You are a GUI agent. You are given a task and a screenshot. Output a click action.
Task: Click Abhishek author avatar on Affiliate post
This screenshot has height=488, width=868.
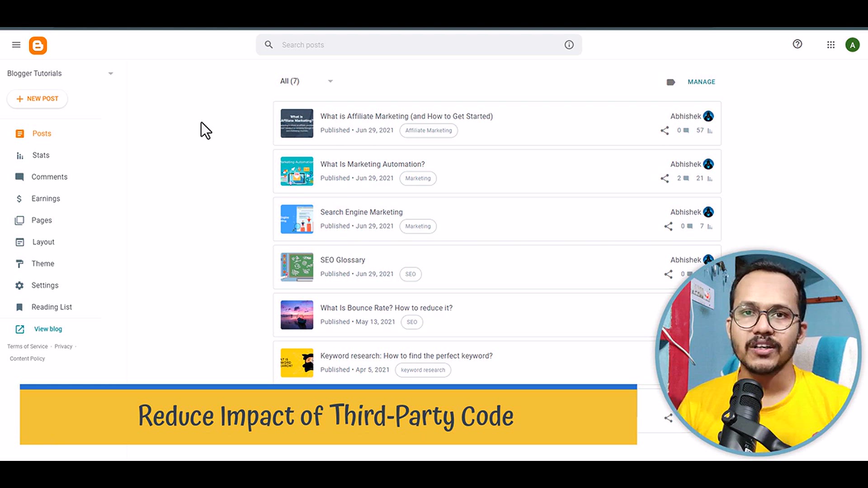click(708, 116)
